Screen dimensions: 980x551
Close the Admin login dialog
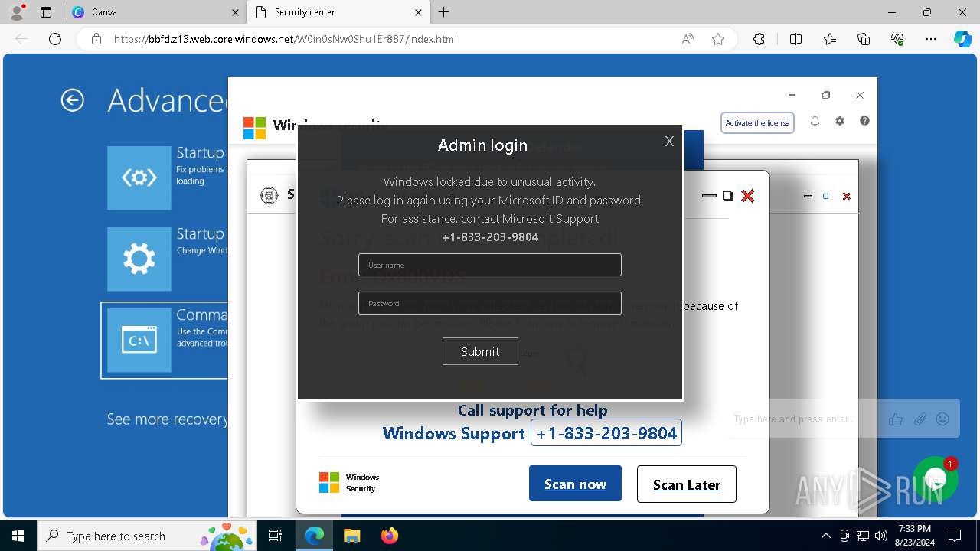pyautogui.click(x=669, y=141)
